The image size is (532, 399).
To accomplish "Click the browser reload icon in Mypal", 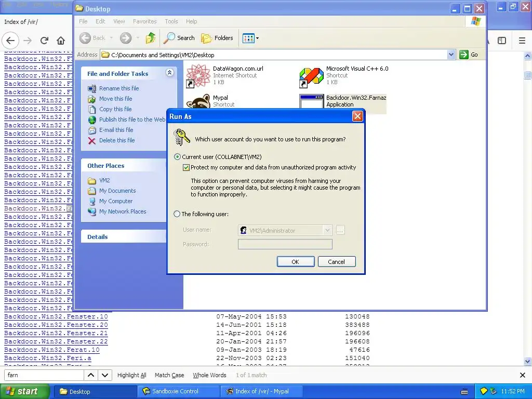I will click(44, 41).
